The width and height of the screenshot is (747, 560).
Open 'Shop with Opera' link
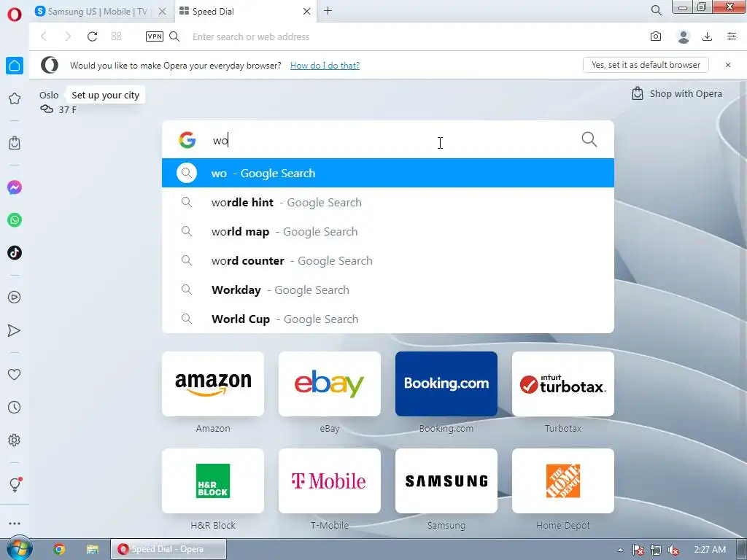pos(676,93)
